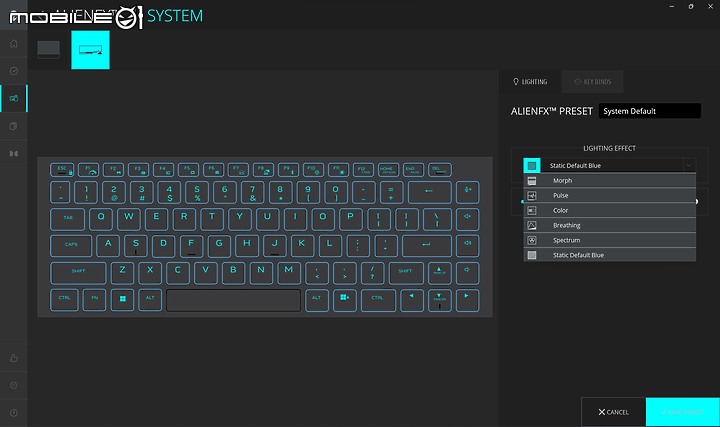Select the W key on the keyboard

(129, 219)
